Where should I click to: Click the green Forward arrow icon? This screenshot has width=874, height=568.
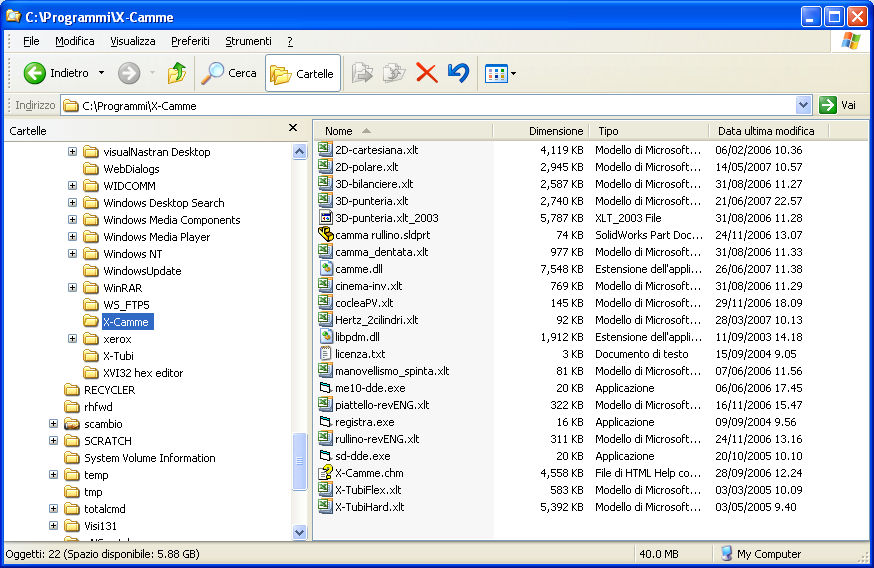pyautogui.click(x=129, y=73)
